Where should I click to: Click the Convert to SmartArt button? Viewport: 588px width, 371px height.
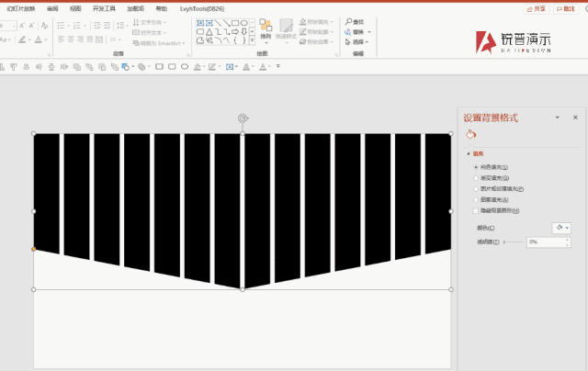click(159, 43)
